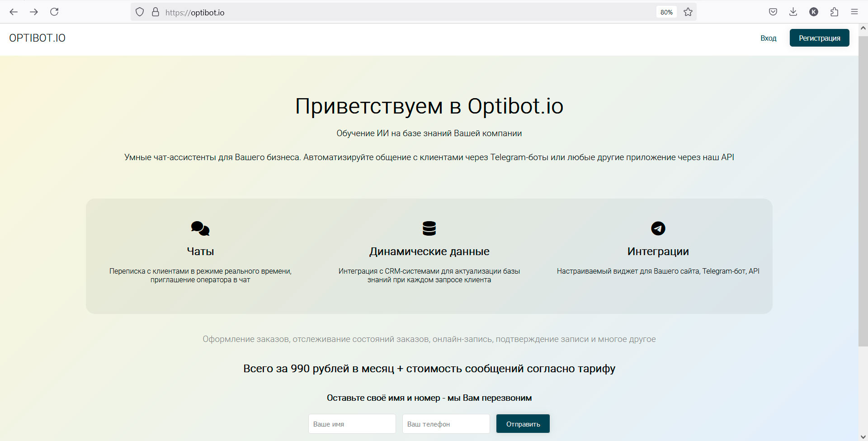Focus the Ваше имя input field

tap(352, 424)
